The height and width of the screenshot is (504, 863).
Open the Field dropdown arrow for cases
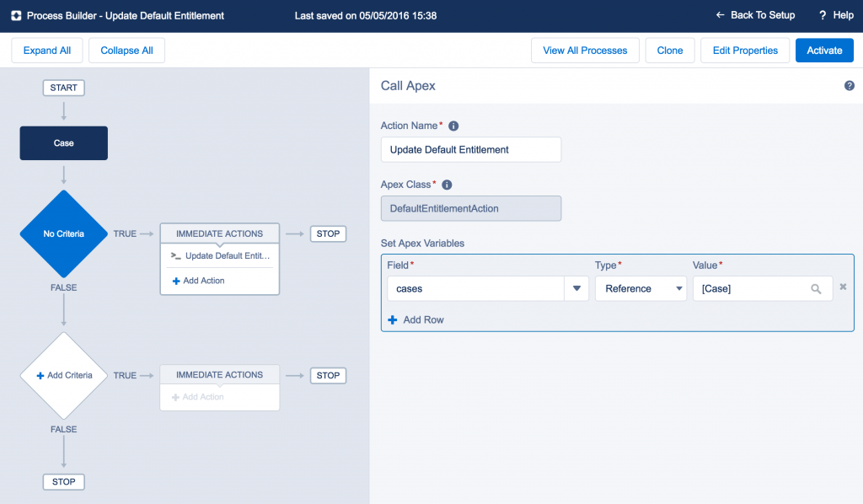576,289
